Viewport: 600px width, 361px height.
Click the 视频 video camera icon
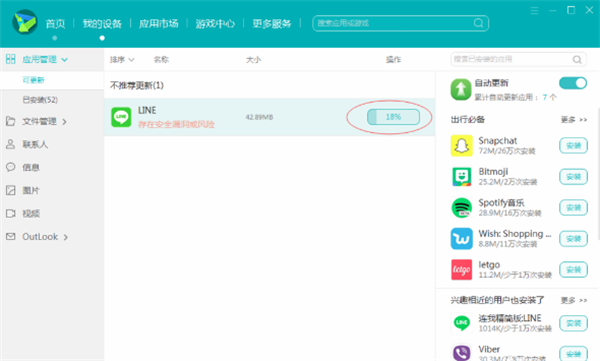[11, 213]
